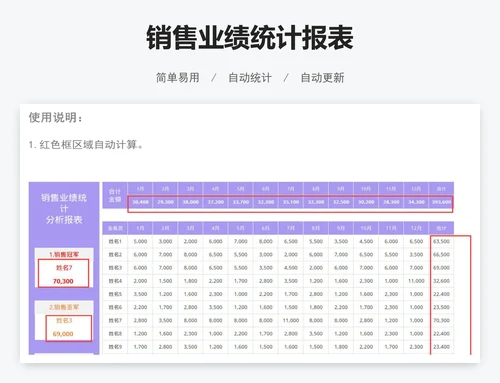Click 12月 header in salesperson table
Viewport: 500px width, 383px height.
(x=416, y=228)
